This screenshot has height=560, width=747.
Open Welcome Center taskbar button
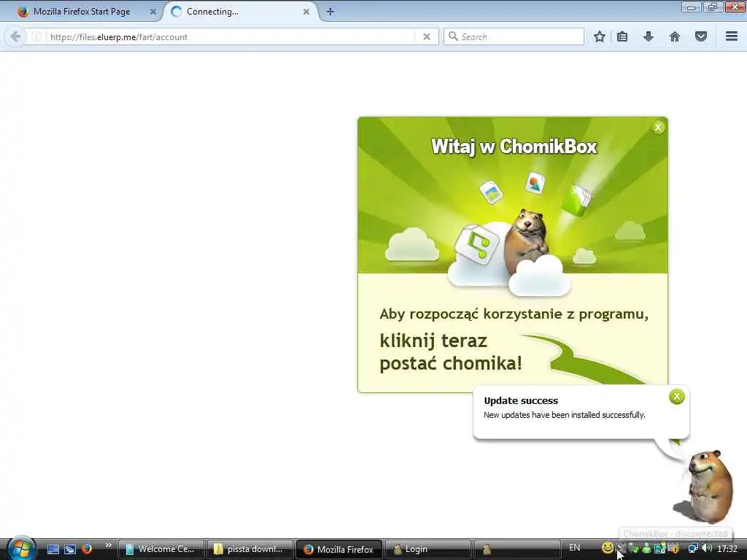click(x=161, y=549)
